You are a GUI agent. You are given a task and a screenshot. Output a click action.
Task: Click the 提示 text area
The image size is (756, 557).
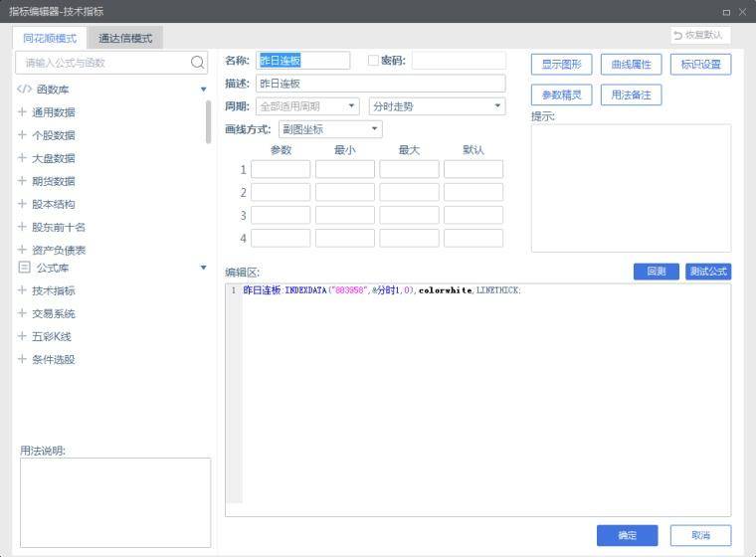click(x=631, y=188)
